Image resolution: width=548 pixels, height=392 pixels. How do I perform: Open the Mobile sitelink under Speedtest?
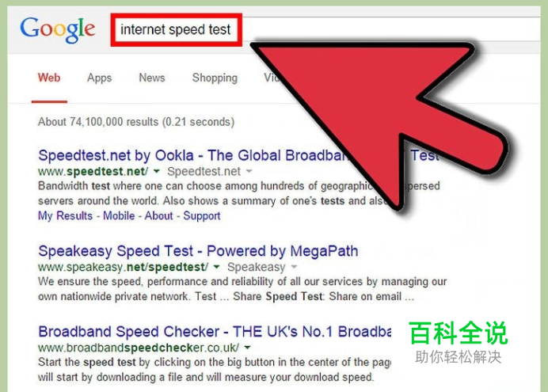(x=119, y=215)
